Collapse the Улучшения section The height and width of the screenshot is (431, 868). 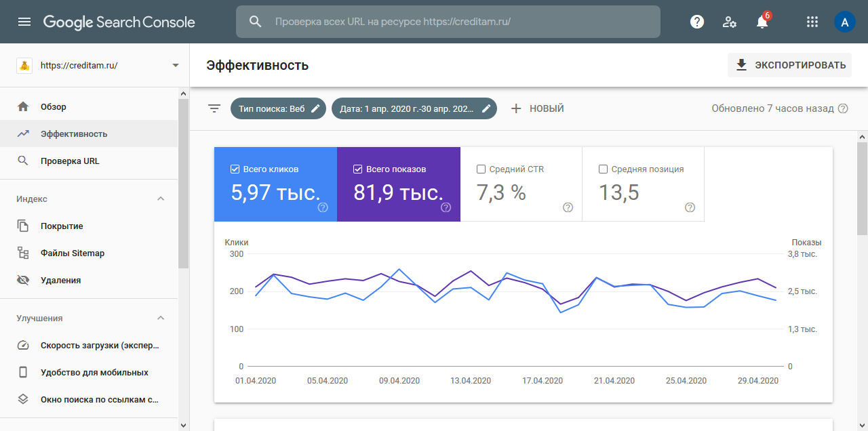[x=161, y=318]
